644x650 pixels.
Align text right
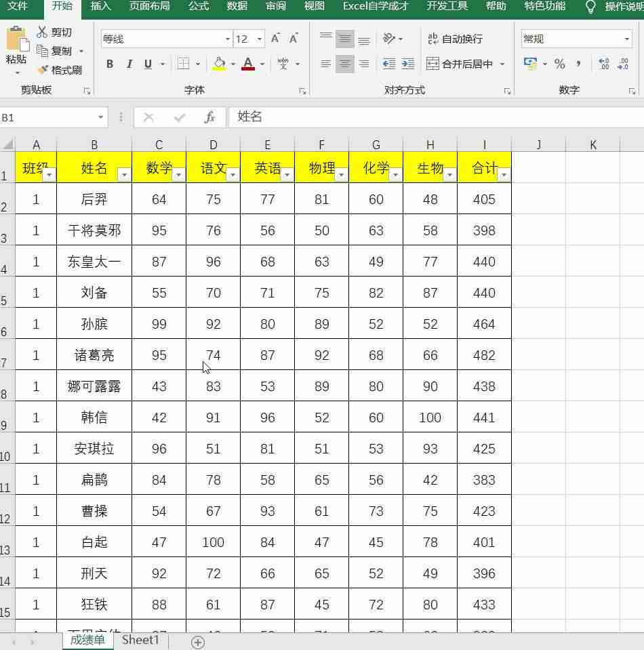(x=363, y=64)
